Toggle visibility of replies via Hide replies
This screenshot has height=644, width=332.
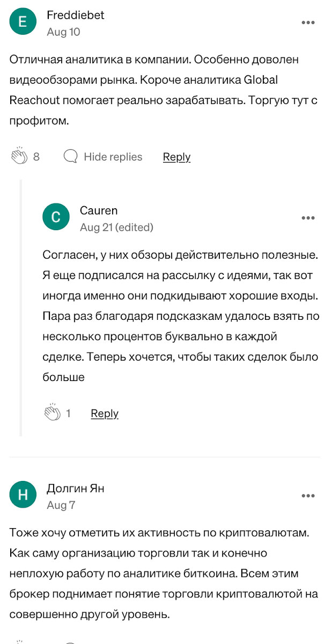pos(113,157)
